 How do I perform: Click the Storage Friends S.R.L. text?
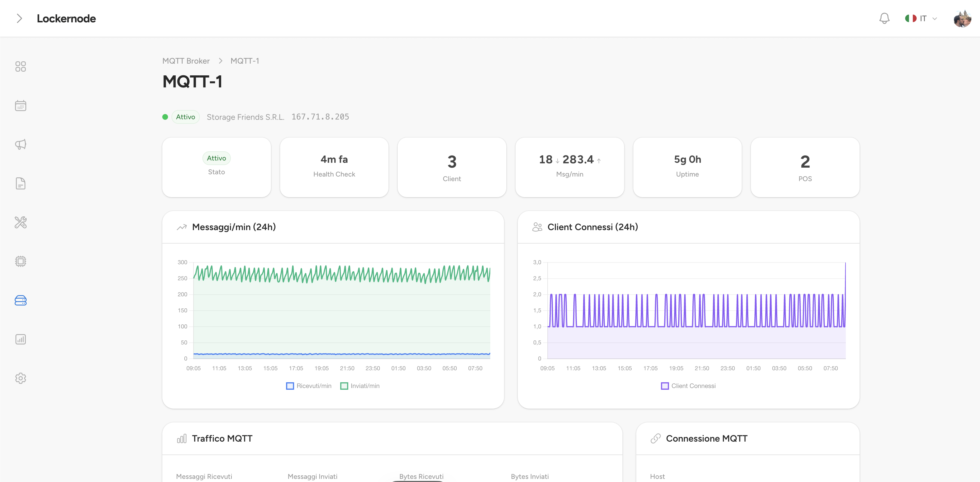tap(245, 117)
